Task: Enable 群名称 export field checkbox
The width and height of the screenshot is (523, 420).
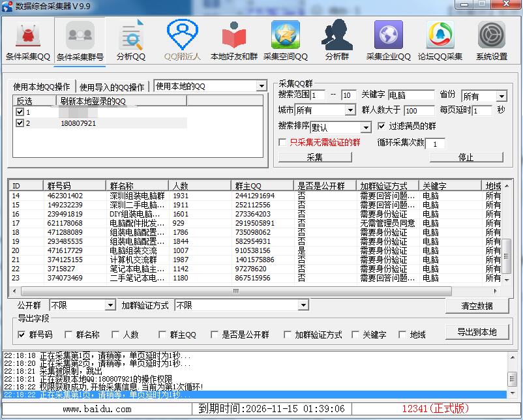Action: (x=68, y=335)
